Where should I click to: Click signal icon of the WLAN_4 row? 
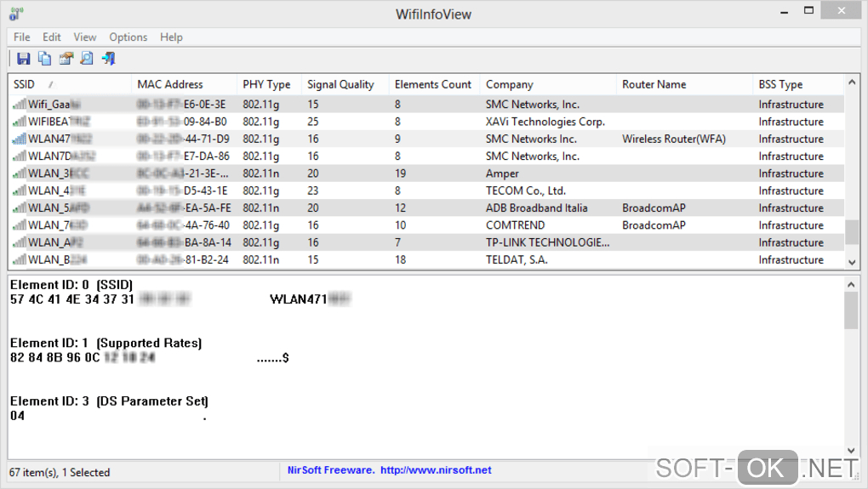click(x=20, y=190)
